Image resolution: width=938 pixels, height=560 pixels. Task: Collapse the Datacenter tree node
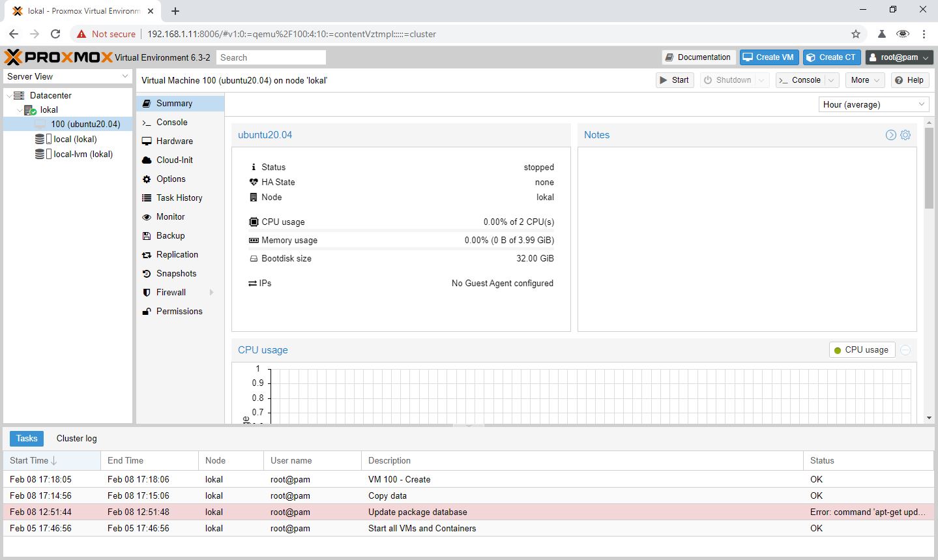(8, 96)
